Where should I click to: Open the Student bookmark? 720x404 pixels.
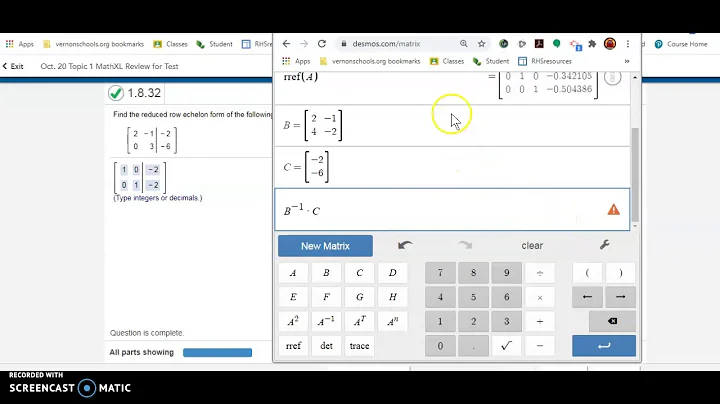coord(491,61)
